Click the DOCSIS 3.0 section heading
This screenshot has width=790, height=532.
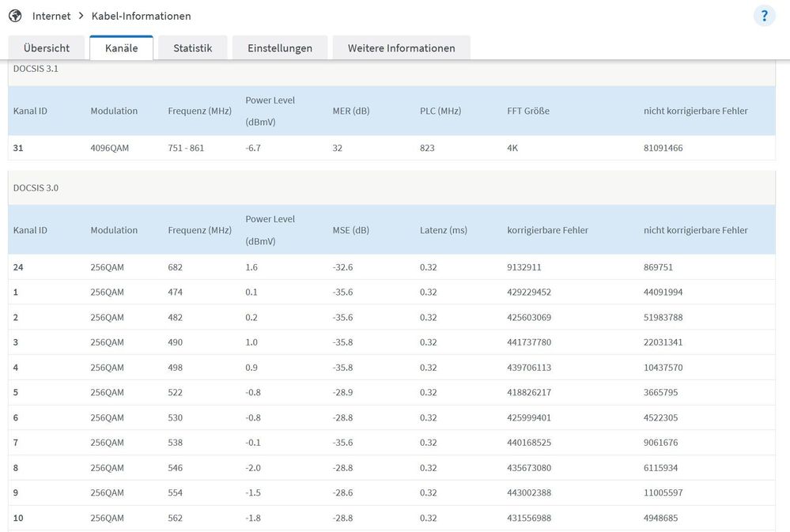pyautogui.click(x=36, y=188)
